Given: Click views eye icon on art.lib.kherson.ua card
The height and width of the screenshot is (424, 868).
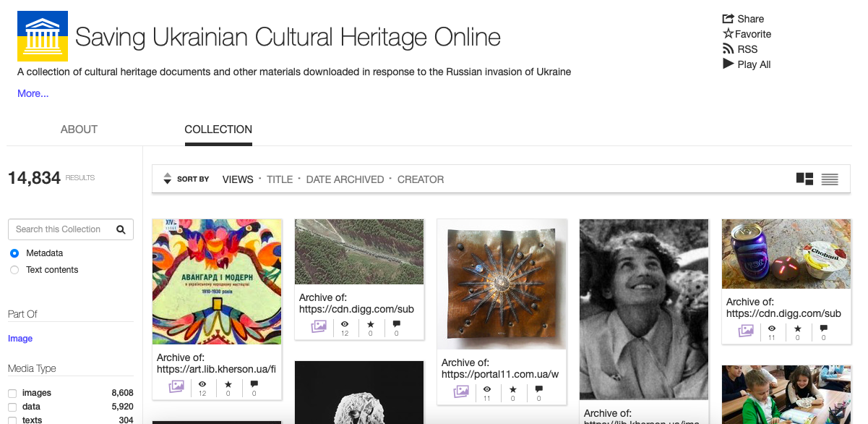Looking at the screenshot, I should (202, 384).
